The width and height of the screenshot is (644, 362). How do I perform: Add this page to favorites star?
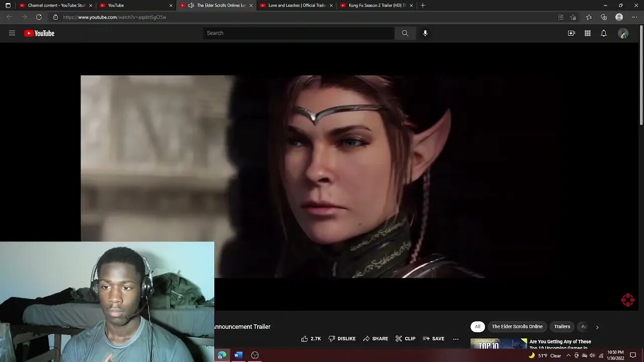573,17
